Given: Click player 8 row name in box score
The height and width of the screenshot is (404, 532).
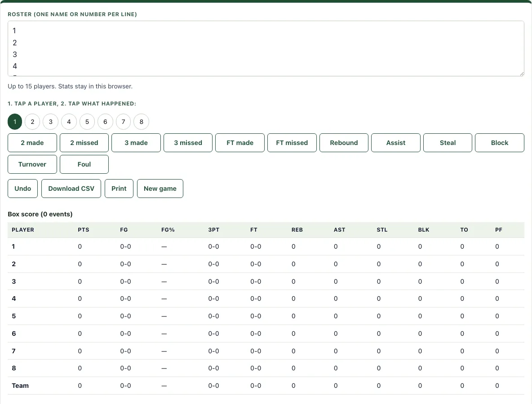Looking at the screenshot, I should pos(13,368).
